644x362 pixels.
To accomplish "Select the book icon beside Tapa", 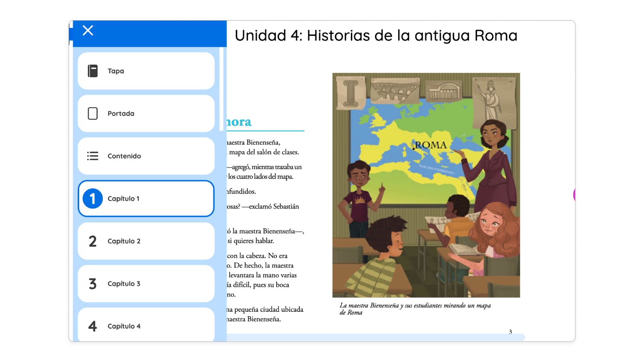I will tap(93, 70).
